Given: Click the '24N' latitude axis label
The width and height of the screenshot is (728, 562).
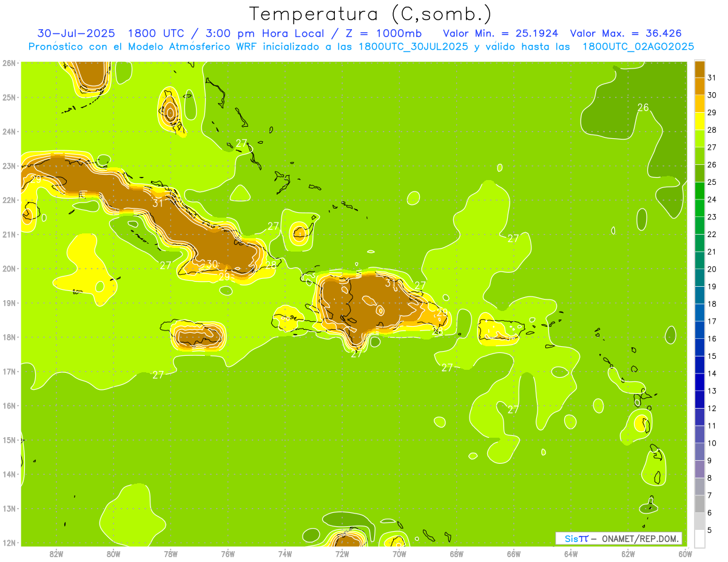Looking at the screenshot, I should pos(9,132).
